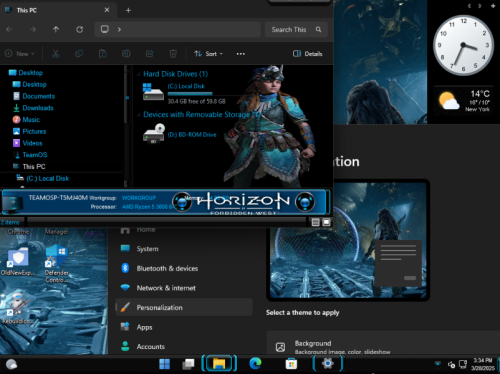Open the (D:) BD-ROM Drive icon
This screenshot has width=500, height=374.
(x=154, y=134)
